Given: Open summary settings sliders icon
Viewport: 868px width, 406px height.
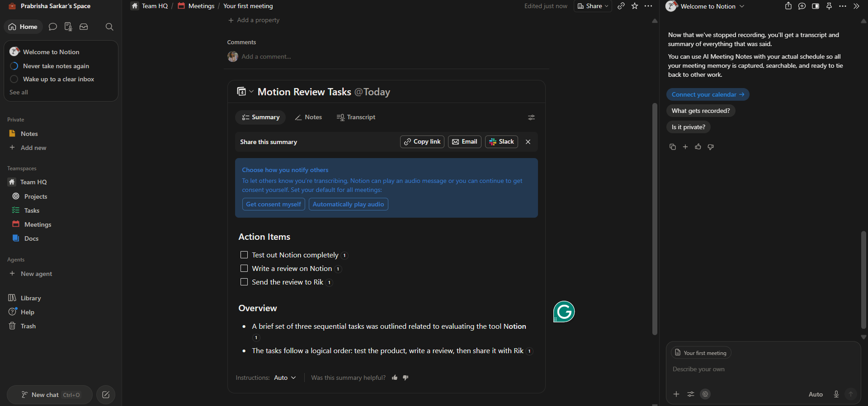Looking at the screenshot, I should click(x=531, y=117).
